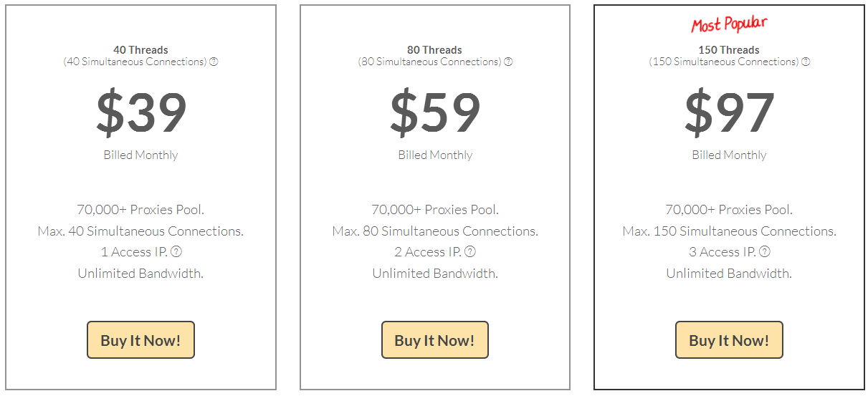Click the $39 price text

point(141,113)
